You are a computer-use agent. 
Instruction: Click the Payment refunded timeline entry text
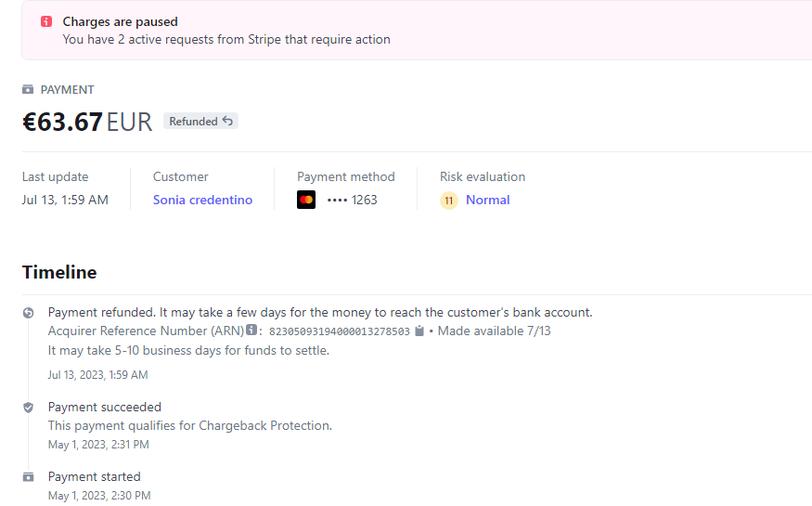(319, 312)
